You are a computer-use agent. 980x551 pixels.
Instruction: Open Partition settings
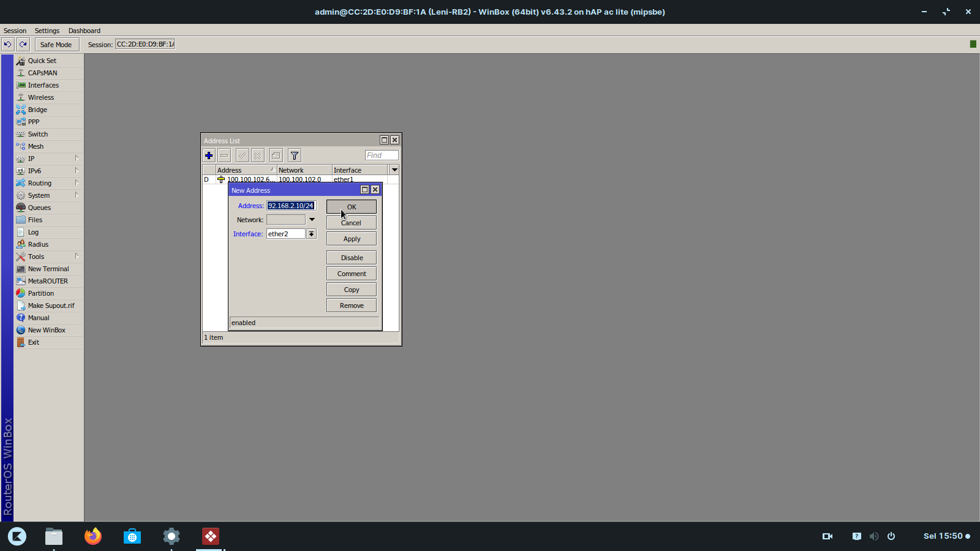pos(49,293)
